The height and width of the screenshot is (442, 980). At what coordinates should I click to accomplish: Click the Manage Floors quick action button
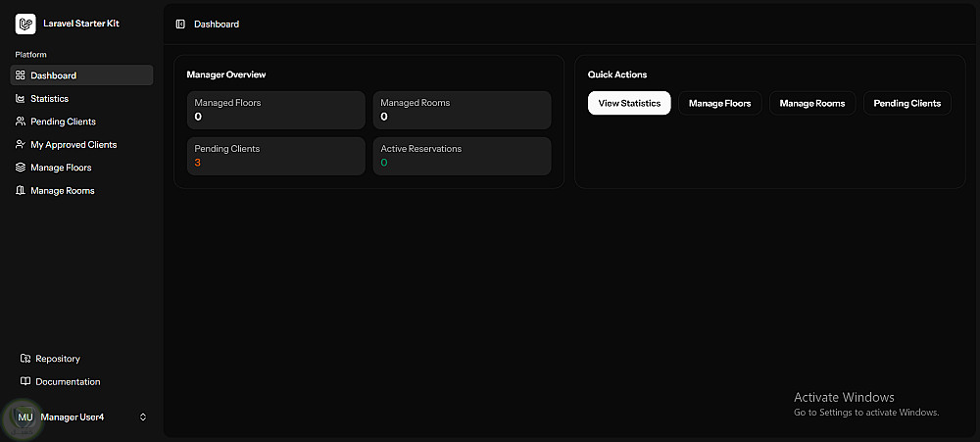pos(720,103)
